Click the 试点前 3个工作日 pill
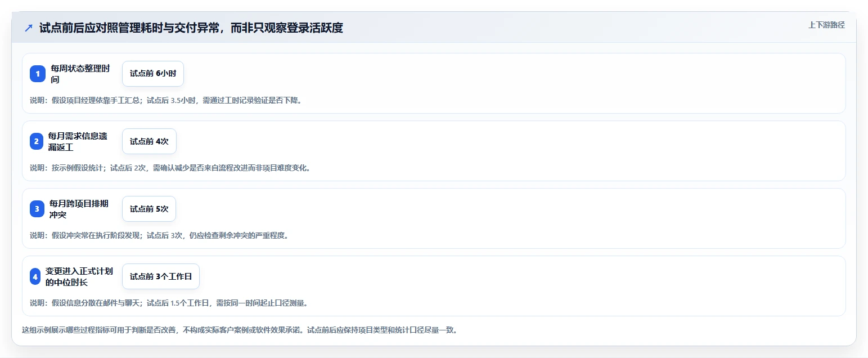This screenshot has width=868, height=358. coord(161,276)
